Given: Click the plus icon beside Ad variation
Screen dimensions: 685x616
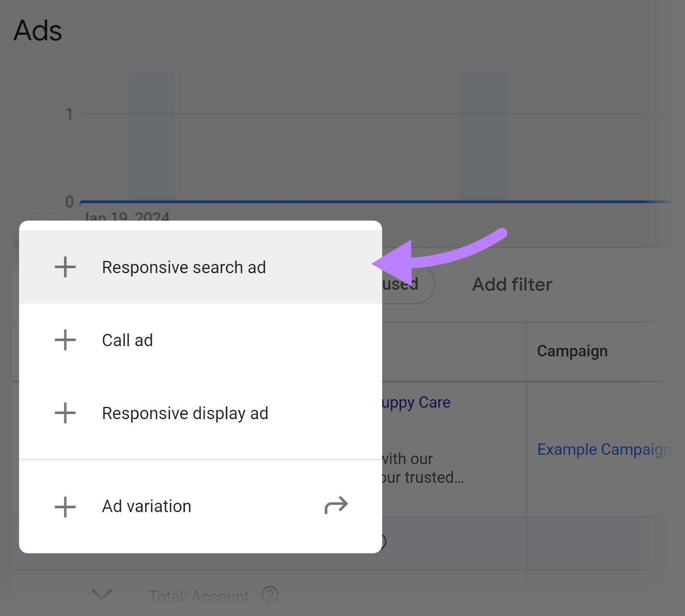Looking at the screenshot, I should tap(65, 506).
